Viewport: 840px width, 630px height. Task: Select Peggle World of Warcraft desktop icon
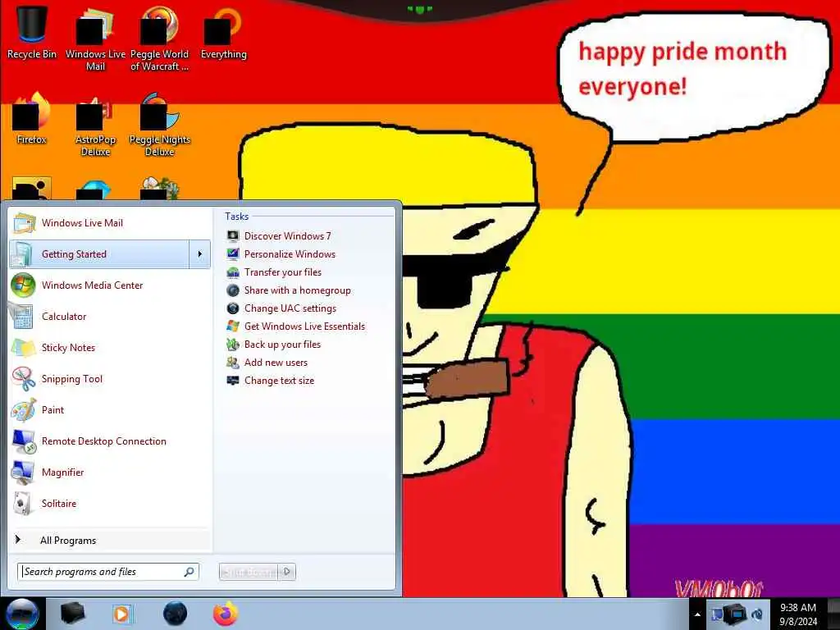tap(159, 39)
